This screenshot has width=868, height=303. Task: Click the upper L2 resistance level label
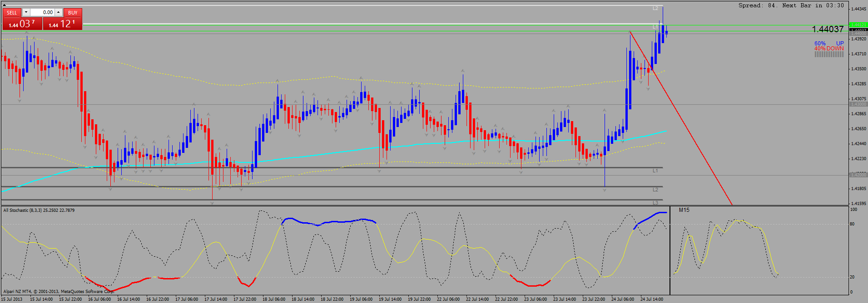point(655,9)
